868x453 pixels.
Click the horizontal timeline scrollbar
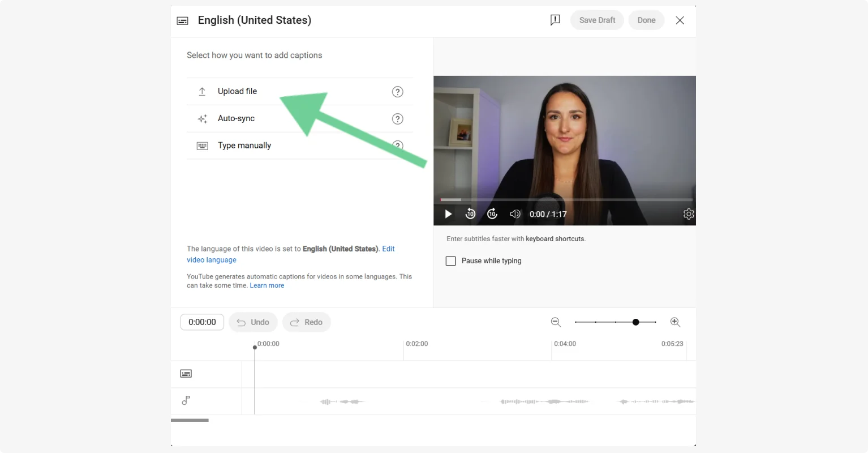[190, 420]
